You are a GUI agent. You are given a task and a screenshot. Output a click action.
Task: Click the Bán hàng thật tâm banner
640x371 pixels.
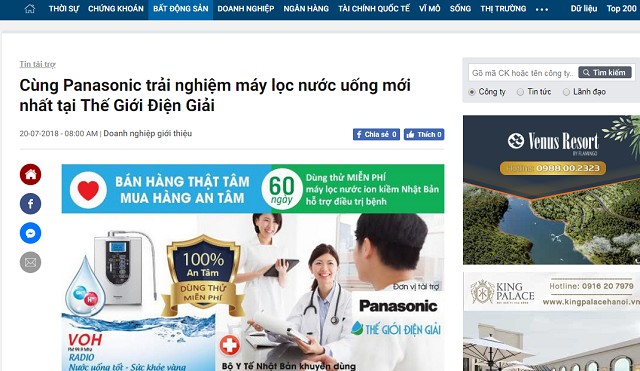coord(182,189)
